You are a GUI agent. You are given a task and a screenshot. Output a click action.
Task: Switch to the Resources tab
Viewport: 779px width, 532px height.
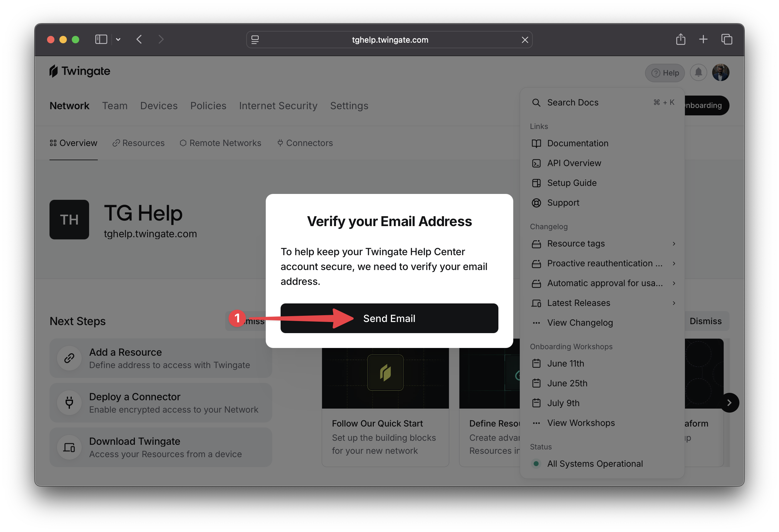pyautogui.click(x=138, y=143)
